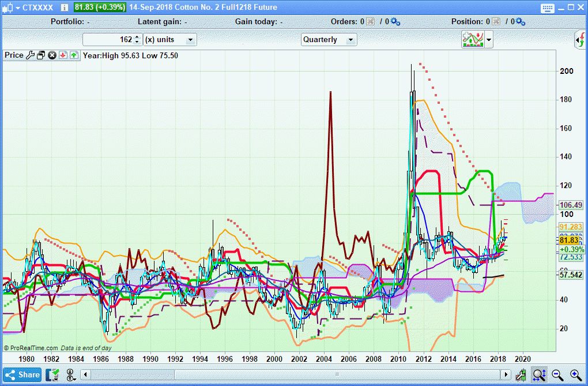
Task: Toggle the auto-fit zoom magnifier button
Action: pos(539,374)
